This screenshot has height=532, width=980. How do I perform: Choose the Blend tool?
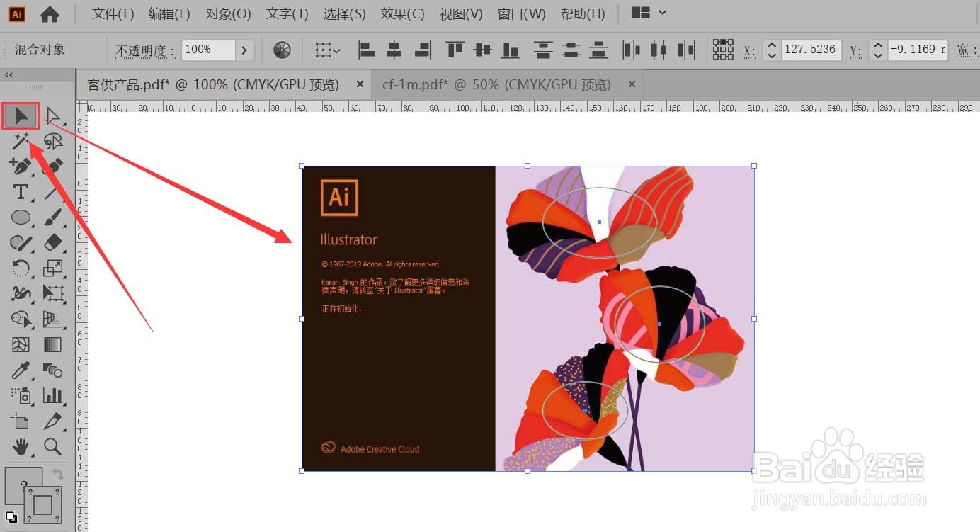[53, 370]
